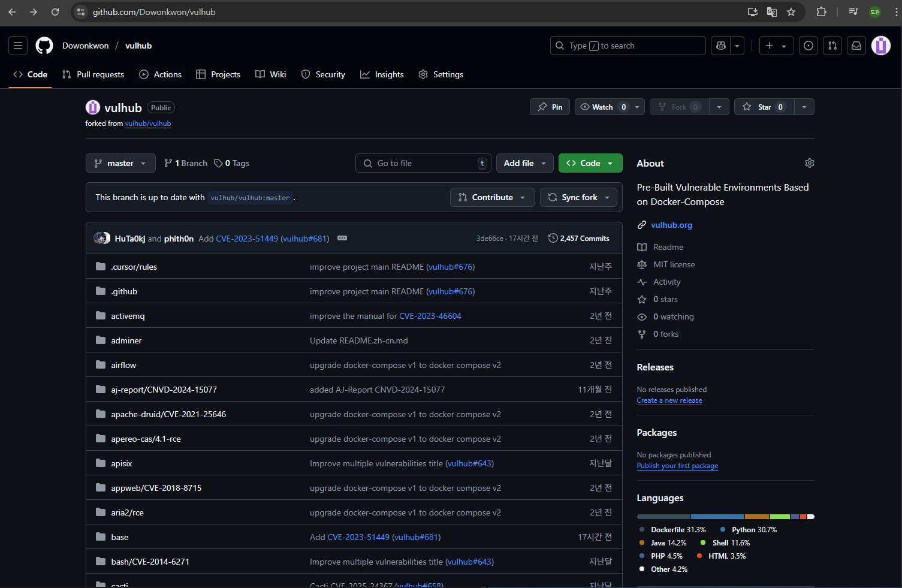Open Pull requests icon in header
This screenshot has height=588, width=902.
[x=832, y=46]
